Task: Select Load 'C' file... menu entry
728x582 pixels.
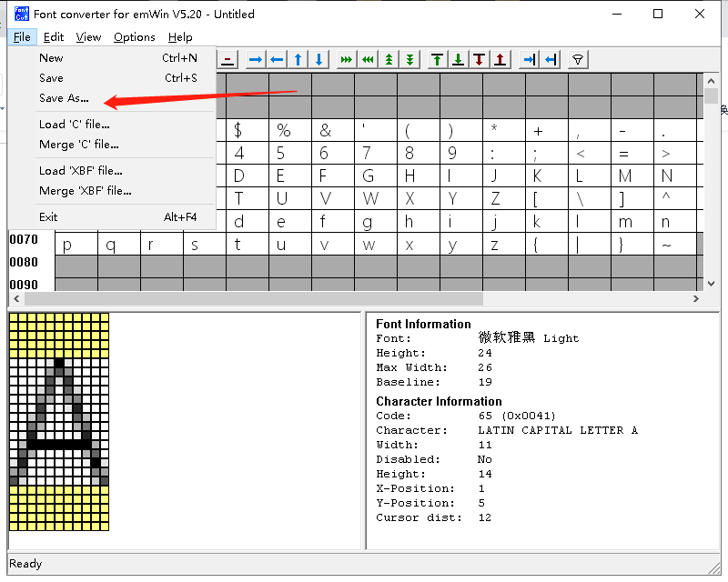Action: point(75,125)
